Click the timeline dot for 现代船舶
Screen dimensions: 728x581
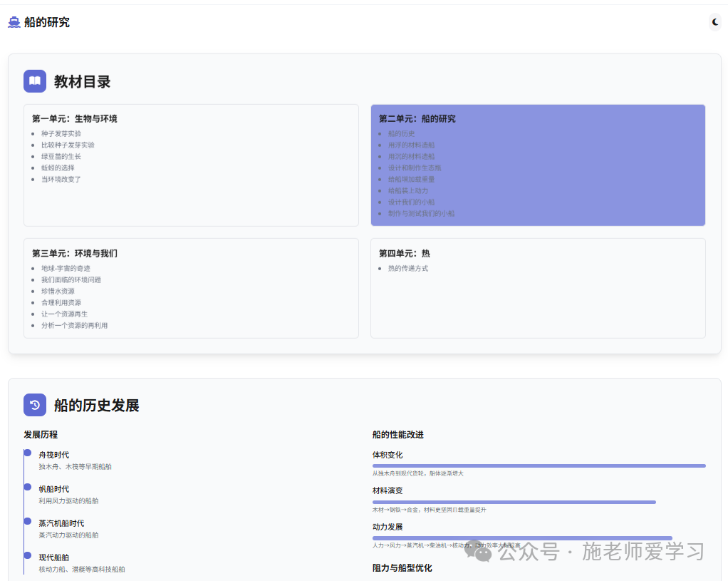tap(27, 555)
